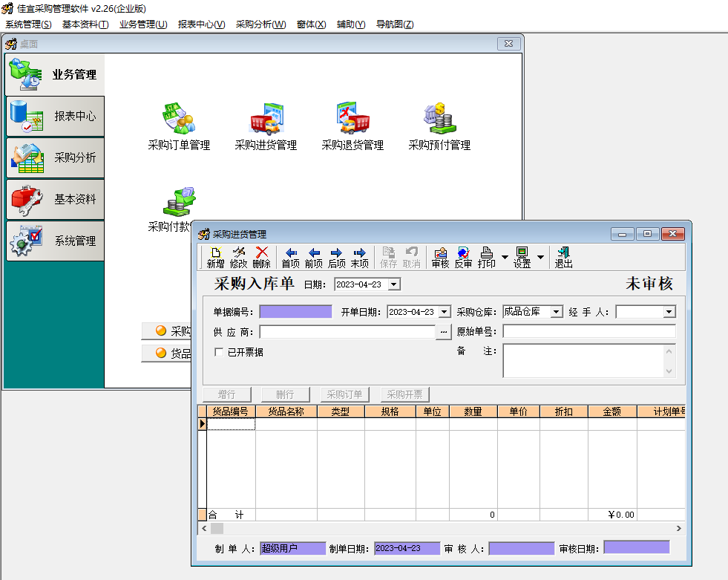Maximize the 采购进货管理 window

tap(647, 234)
